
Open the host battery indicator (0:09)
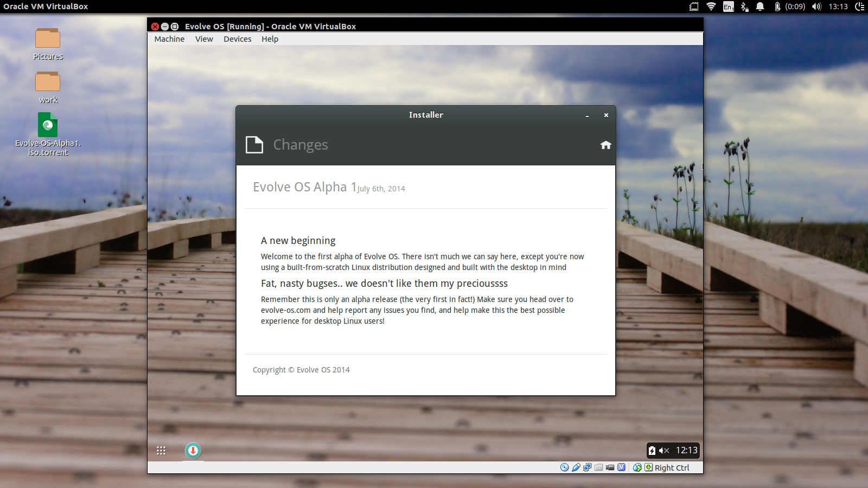tap(789, 7)
